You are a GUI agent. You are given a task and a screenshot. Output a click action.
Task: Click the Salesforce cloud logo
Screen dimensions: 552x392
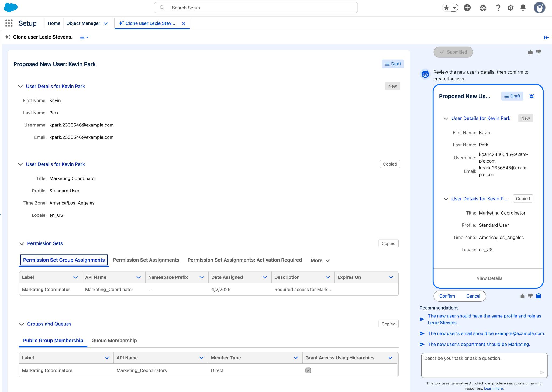[x=11, y=8]
